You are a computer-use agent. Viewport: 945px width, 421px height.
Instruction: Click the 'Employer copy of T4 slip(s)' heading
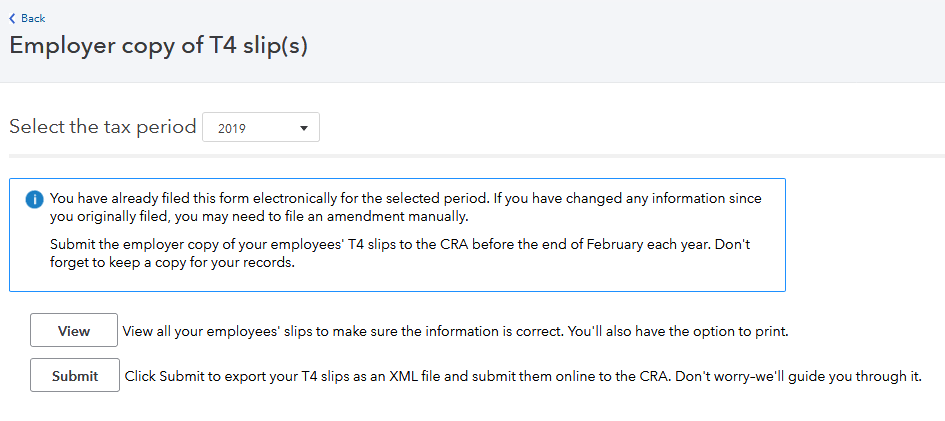(158, 46)
